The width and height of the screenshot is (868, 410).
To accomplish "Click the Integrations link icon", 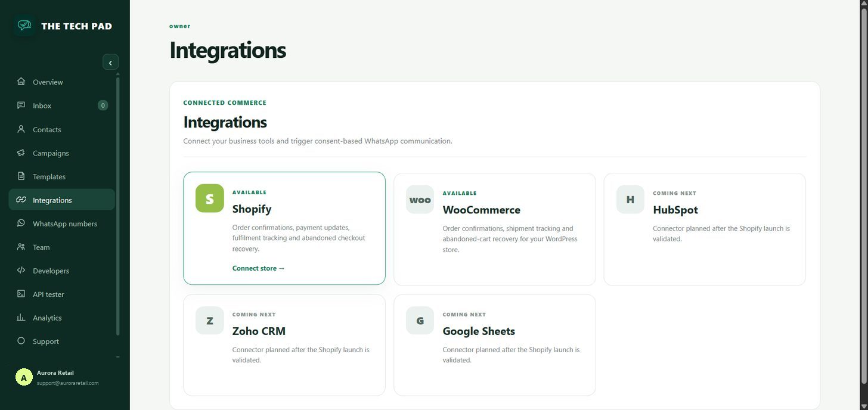I will tap(21, 200).
